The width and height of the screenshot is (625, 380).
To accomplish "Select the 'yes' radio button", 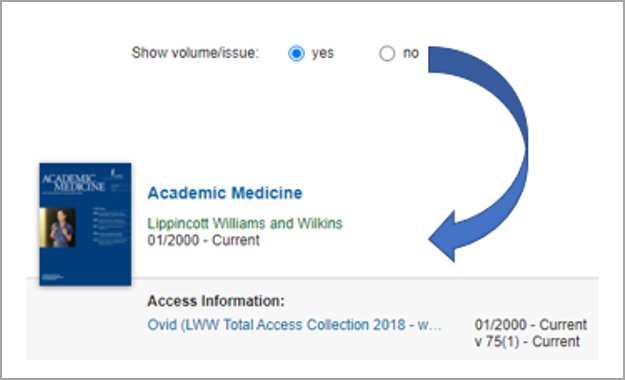I will click(296, 53).
